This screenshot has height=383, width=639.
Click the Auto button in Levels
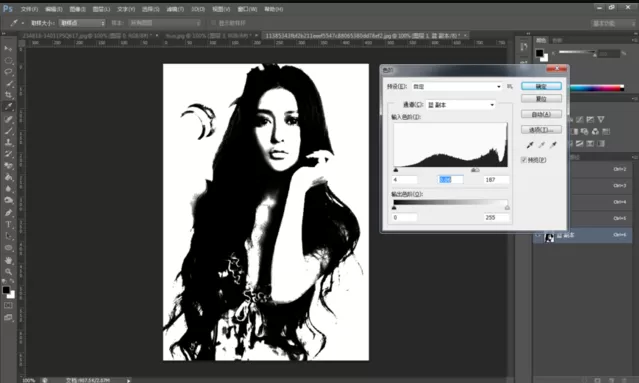541,114
